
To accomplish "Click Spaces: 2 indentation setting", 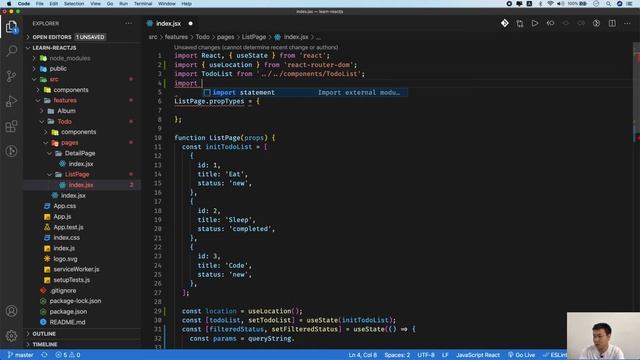I will coord(397,355).
